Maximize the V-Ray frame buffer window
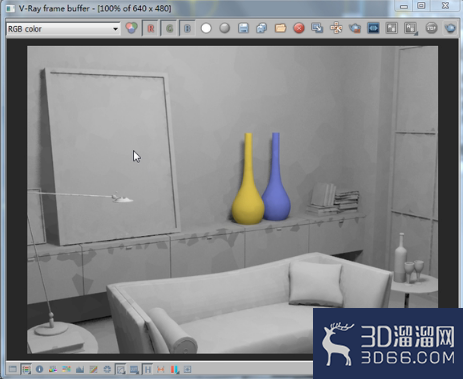The width and height of the screenshot is (463, 379). [422, 6]
